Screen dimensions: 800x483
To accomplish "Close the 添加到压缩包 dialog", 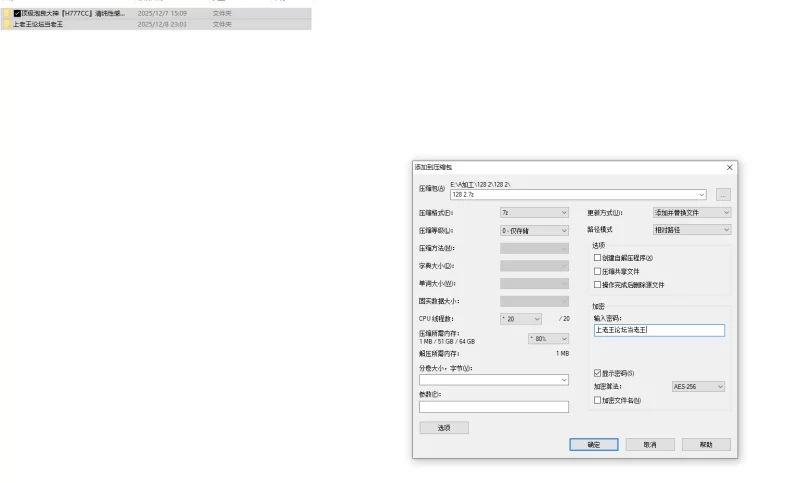I will [730, 167].
